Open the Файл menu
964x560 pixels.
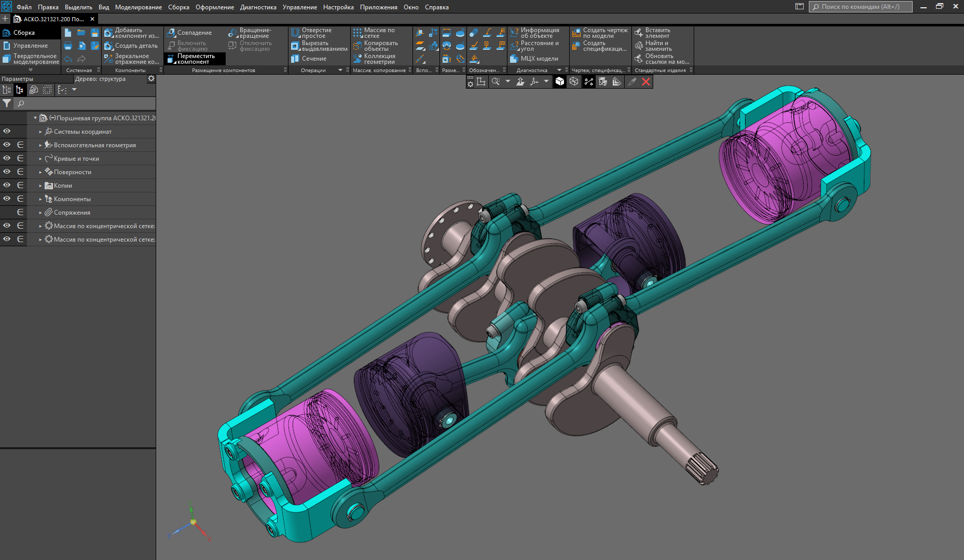[x=24, y=7]
